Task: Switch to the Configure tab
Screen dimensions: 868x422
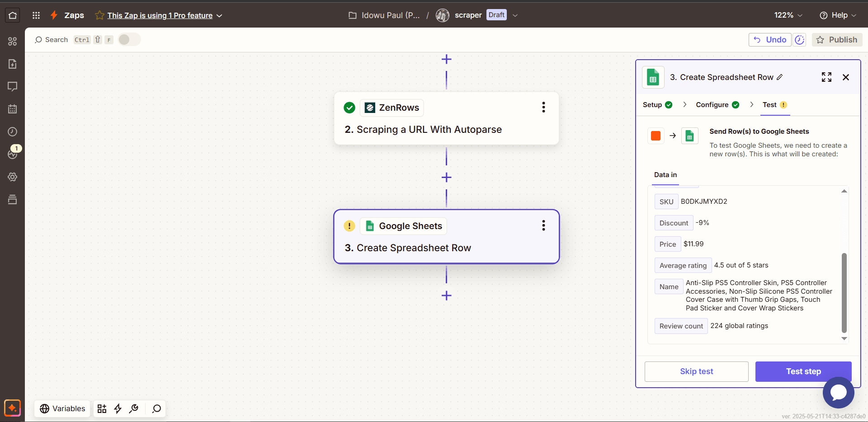Action: coord(717,105)
